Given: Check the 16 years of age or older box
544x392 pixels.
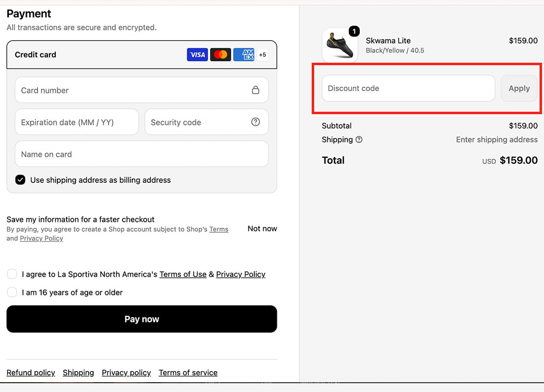Looking at the screenshot, I should (12, 292).
